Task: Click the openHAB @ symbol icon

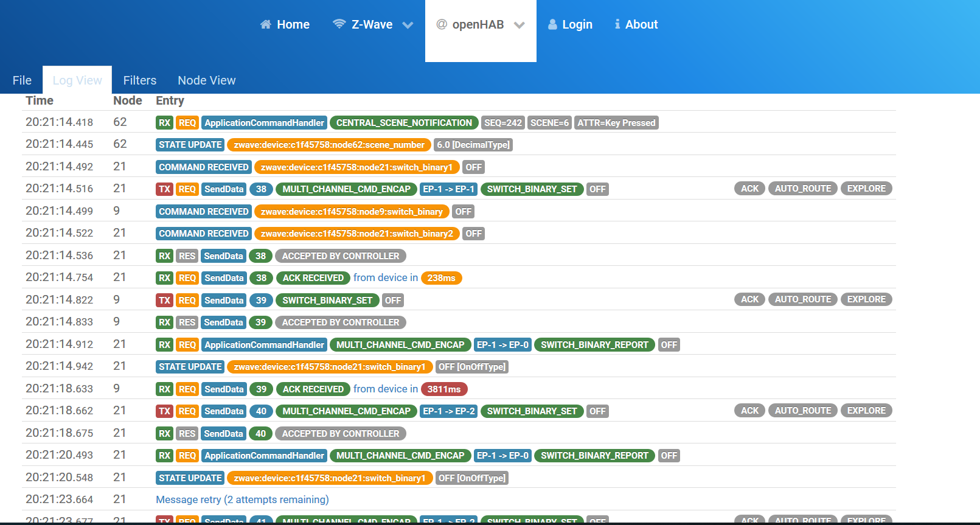Action: [x=442, y=24]
